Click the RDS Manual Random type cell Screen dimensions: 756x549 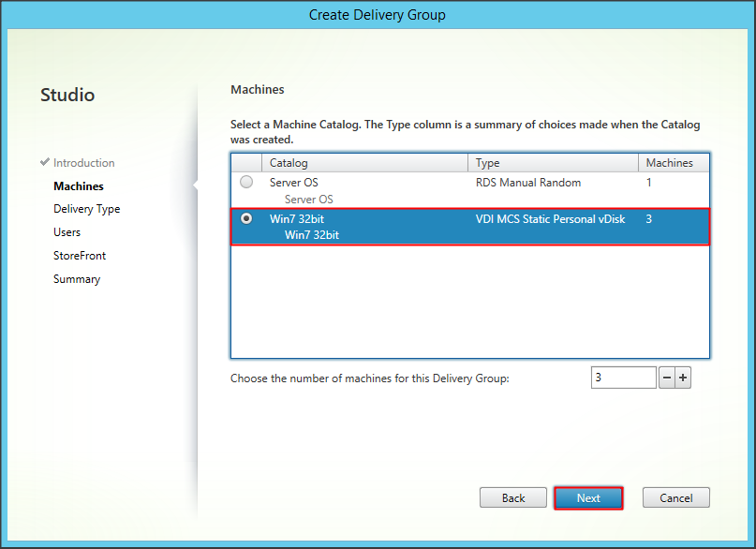[528, 183]
